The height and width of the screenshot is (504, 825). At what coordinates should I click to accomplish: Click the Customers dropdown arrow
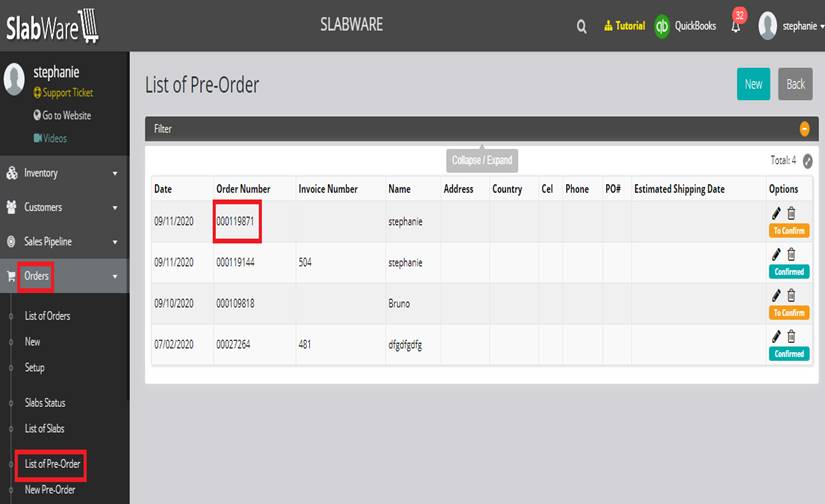pos(115,208)
